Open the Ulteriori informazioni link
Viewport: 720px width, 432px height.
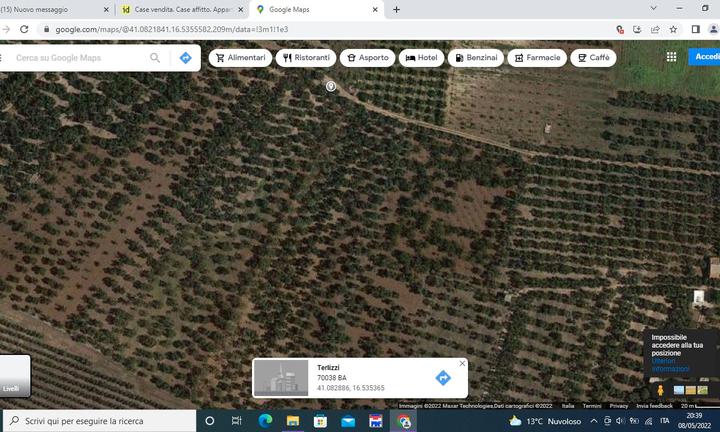[x=670, y=365]
